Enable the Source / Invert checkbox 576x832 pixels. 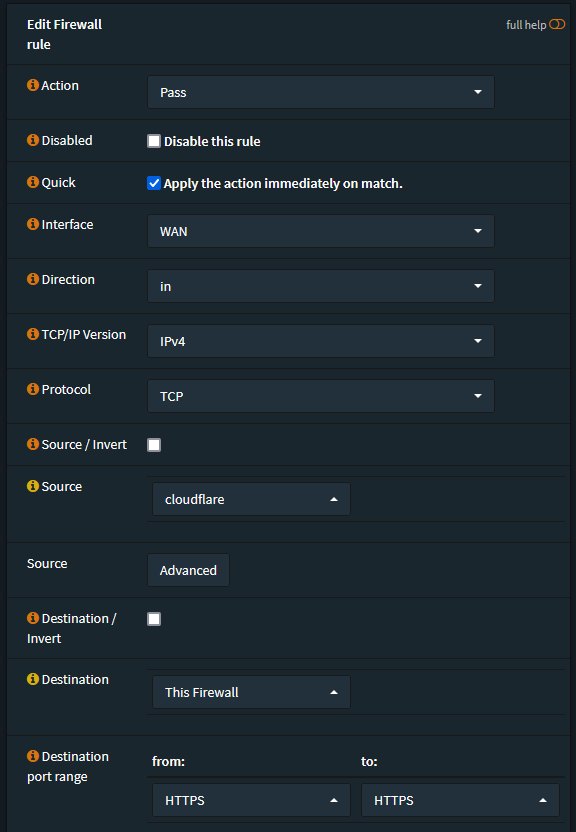coord(154,445)
